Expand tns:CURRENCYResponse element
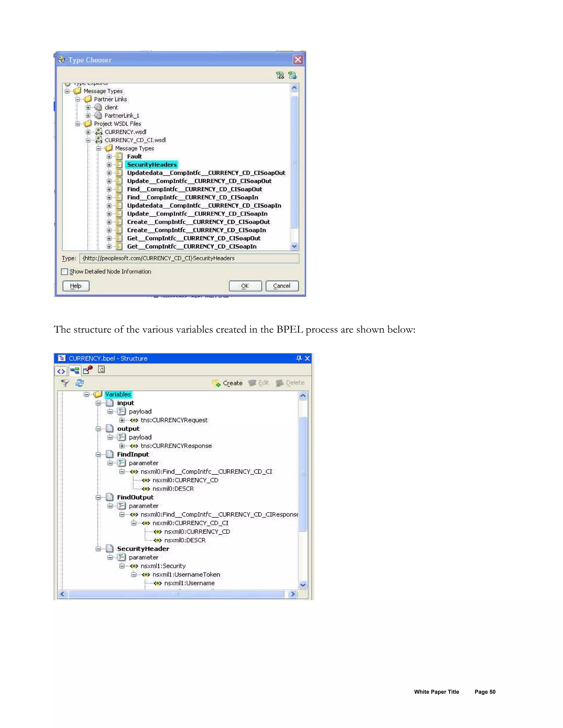Image resolution: width=563 pixels, height=728 pixels. 122,446
